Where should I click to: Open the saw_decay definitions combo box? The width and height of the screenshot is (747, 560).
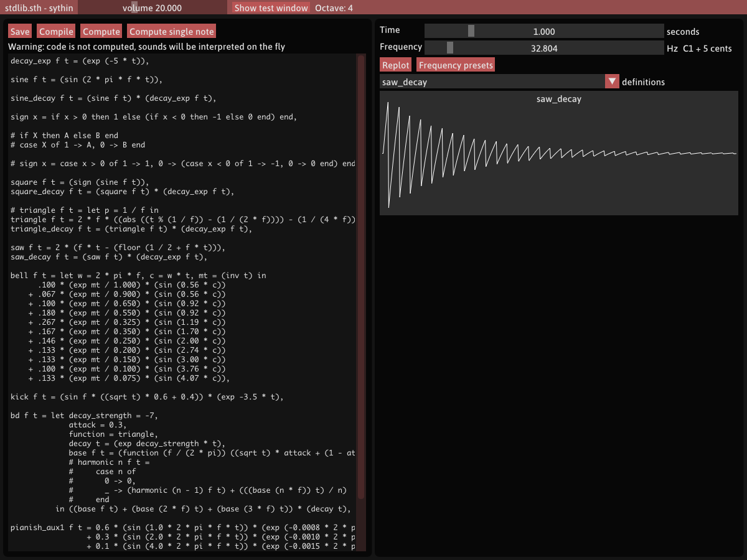pos(492,82)
